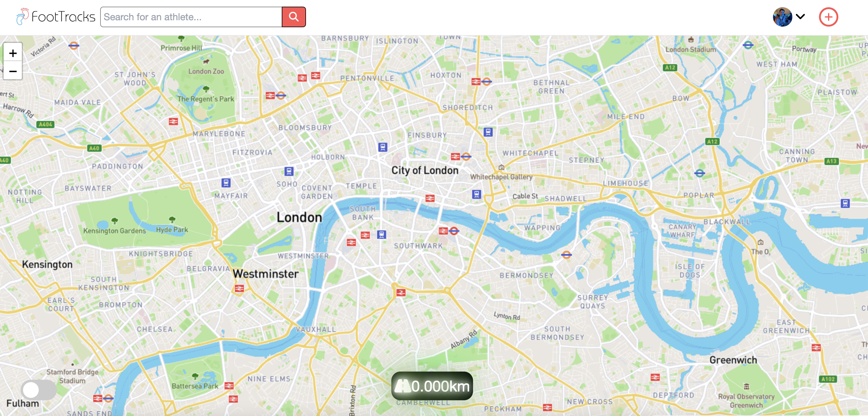Click the Royal Observatory Greenwich museum icon
The width and height of the screenshot is (868, 416).
(746, 386)
